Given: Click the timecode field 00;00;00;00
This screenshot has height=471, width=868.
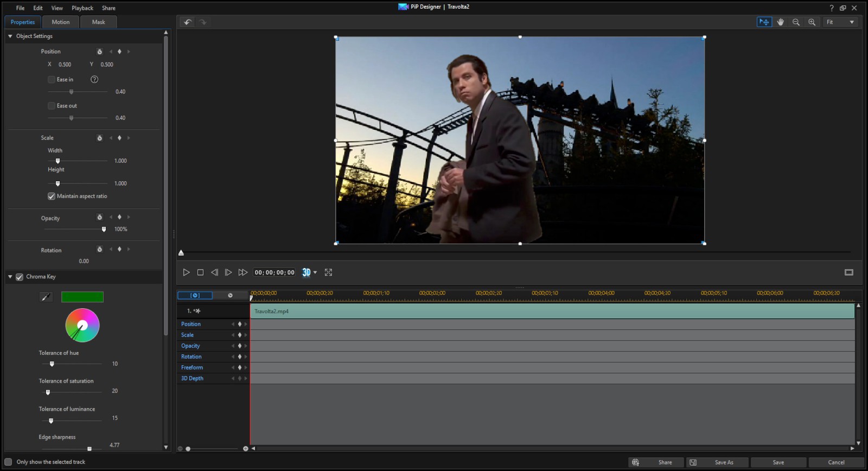Looking at the screenshot, I should pyautogui.click(x=275, y=272).
